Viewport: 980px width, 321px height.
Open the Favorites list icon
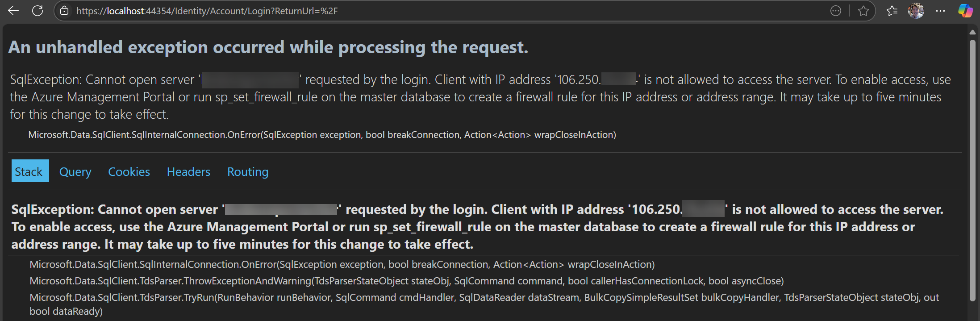click(x=892, y=11)
